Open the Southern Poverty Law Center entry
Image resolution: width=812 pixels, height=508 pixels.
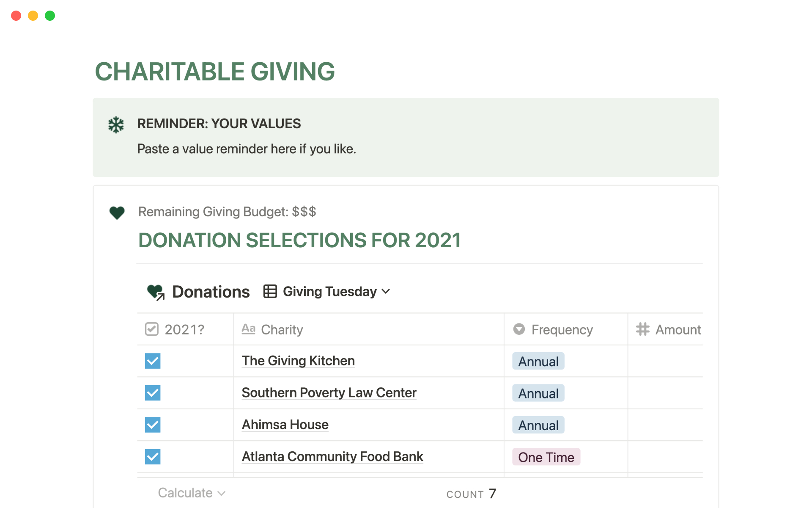pyautogui.click(x=329, y=393)
